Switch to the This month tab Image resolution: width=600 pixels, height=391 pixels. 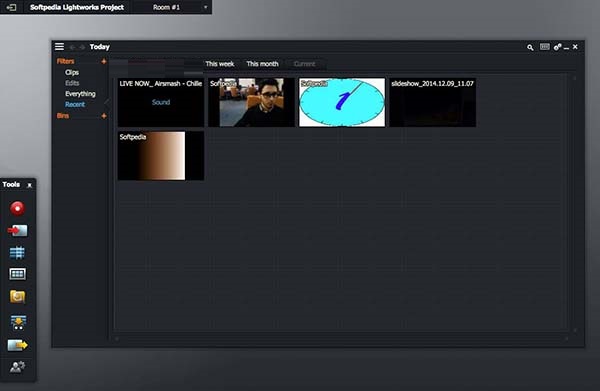262,64
